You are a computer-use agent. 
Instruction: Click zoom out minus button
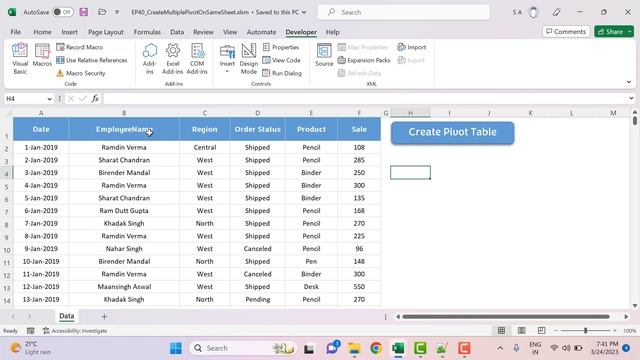click(556, 331)
